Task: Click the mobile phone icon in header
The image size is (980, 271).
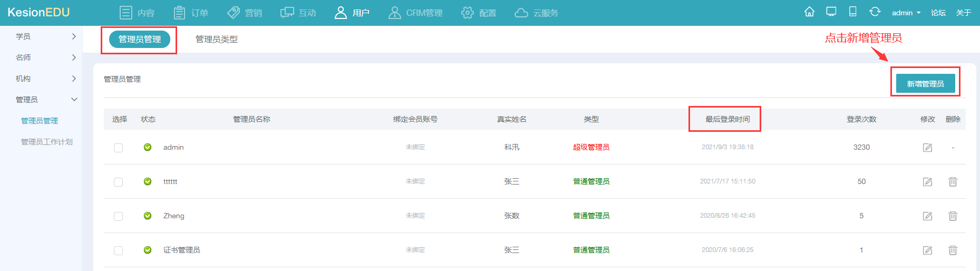Action: pos(852,12)
